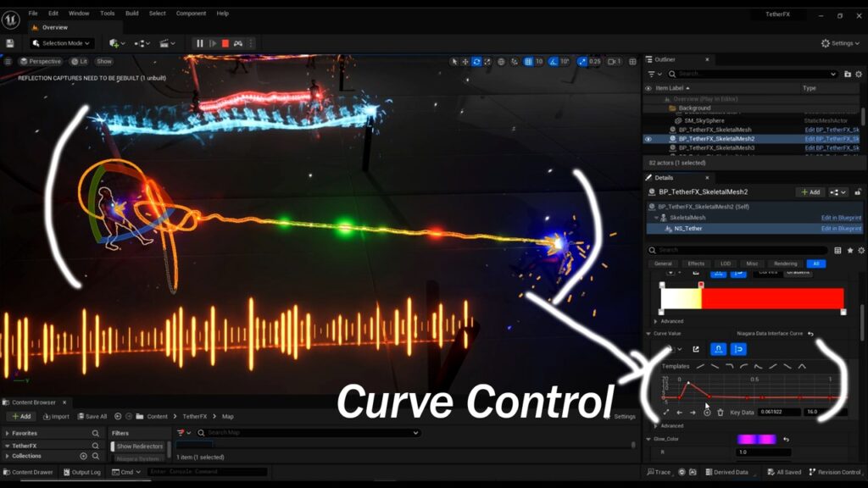This screenshot has height=488, width=868.
Task: Pause the play-in-editor simulation
Action: [200, 43]
